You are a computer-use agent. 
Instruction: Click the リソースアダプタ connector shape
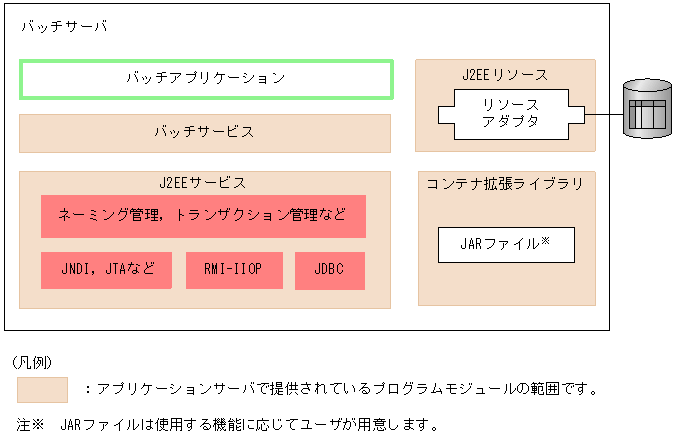[510, 113]
